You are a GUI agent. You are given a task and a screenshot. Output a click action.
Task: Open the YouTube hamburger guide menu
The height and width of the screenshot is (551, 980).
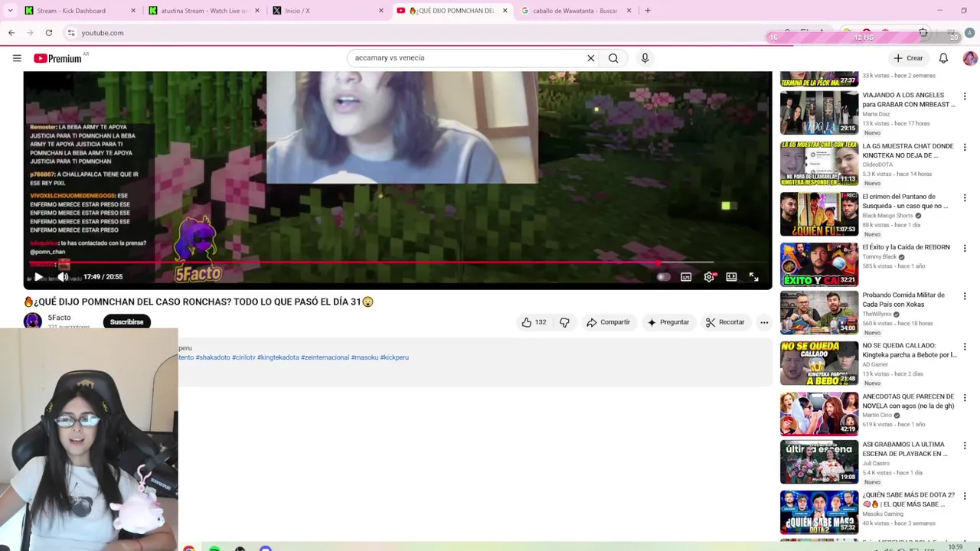click(17, 58)
